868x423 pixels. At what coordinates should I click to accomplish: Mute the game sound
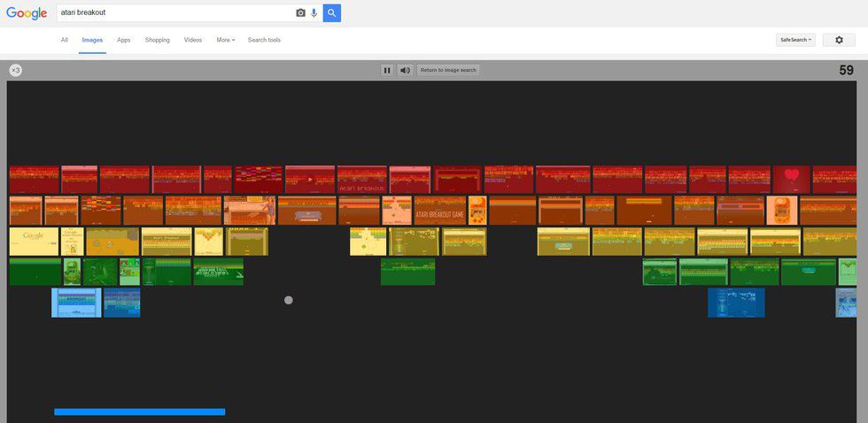click(x=405, y=70)
